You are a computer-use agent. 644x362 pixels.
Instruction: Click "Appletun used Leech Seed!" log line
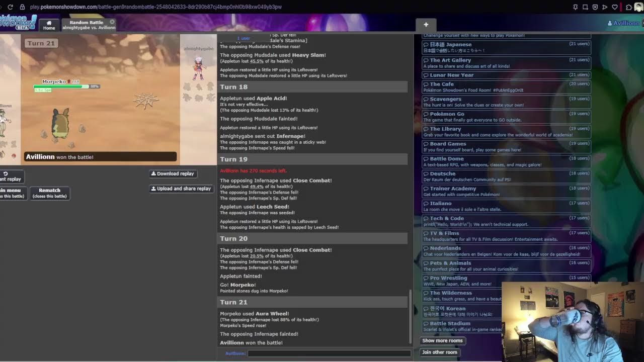click(x=255, y=207)
